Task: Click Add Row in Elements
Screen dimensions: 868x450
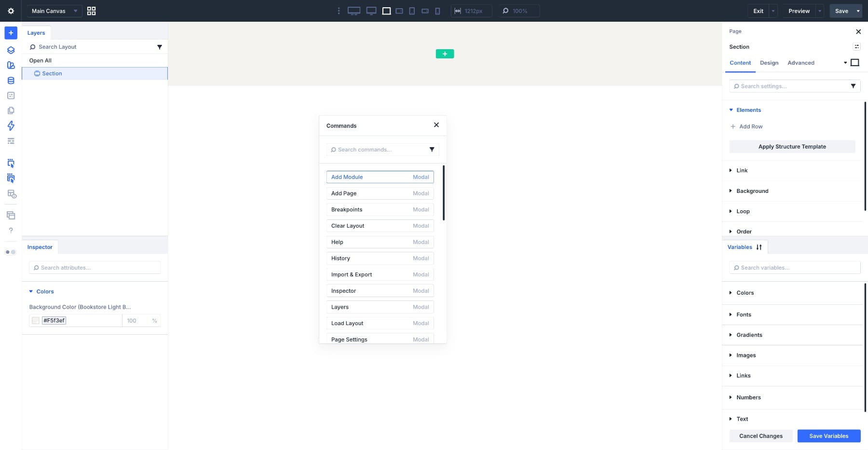Action: pyautogui.click(x=746, y=126)
